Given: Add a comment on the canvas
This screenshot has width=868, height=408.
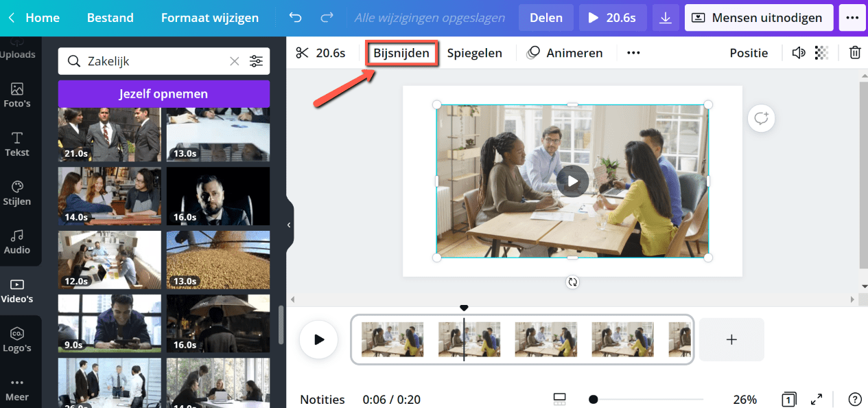Looking at the screenshot, I should coord(761,119).
